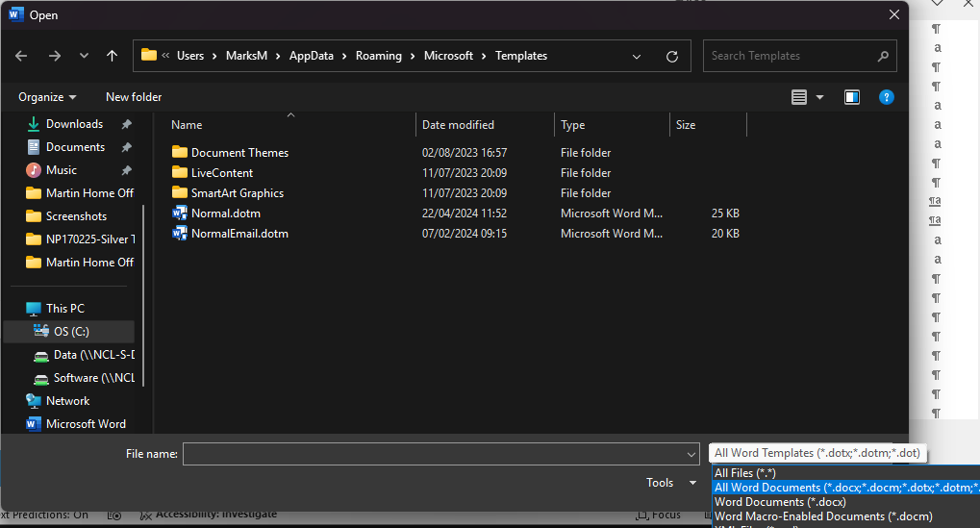This screenshot has height=528, width=980.
Task: Open the view options dropdown arrow
Action: tap(819, 97)
